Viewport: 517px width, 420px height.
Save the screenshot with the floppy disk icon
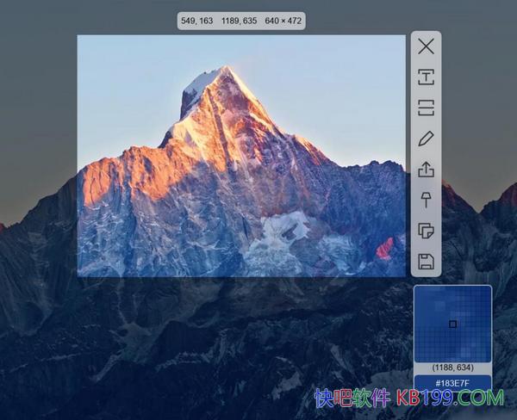click(x=426, y=262)
